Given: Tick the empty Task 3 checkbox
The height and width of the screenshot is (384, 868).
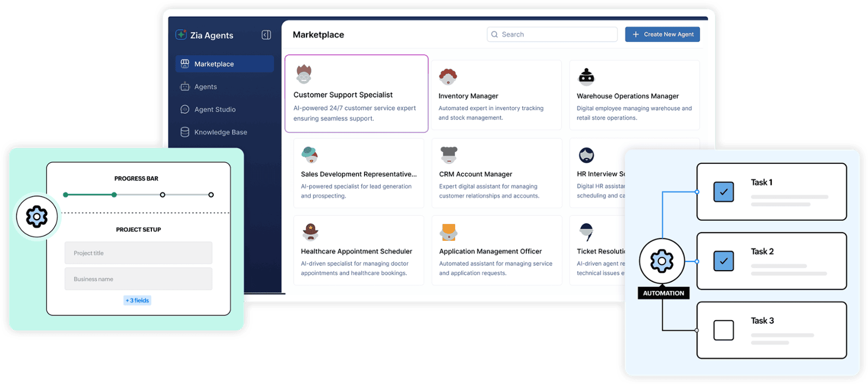Looking at the screenshot, I should [724, 330].
